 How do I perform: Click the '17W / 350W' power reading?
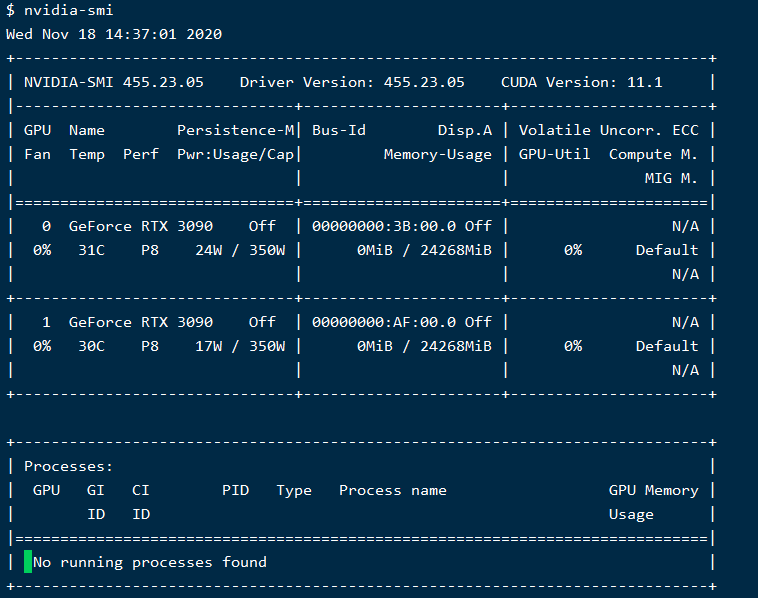240,346
